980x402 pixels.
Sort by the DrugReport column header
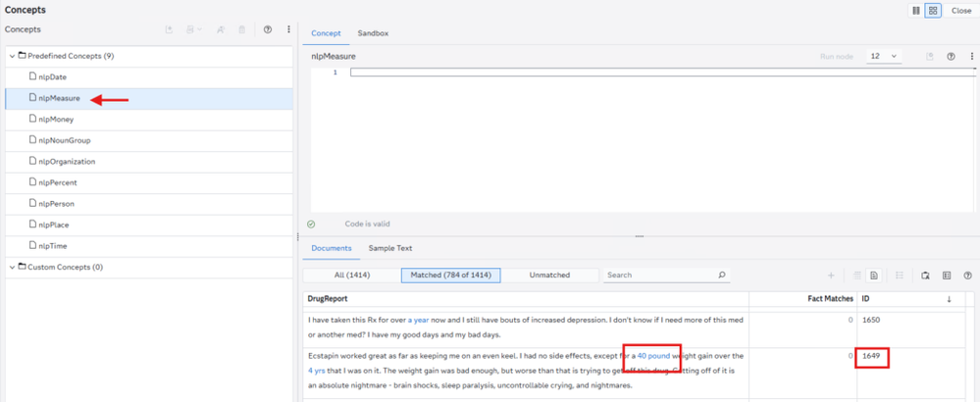(x=526, y=299)
